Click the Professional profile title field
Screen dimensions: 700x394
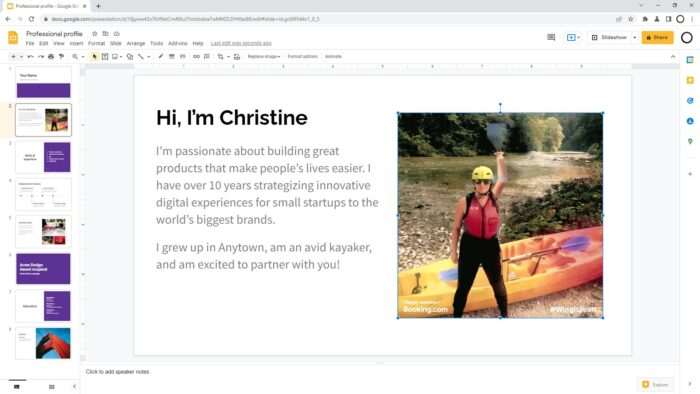(x=54, y=34)
